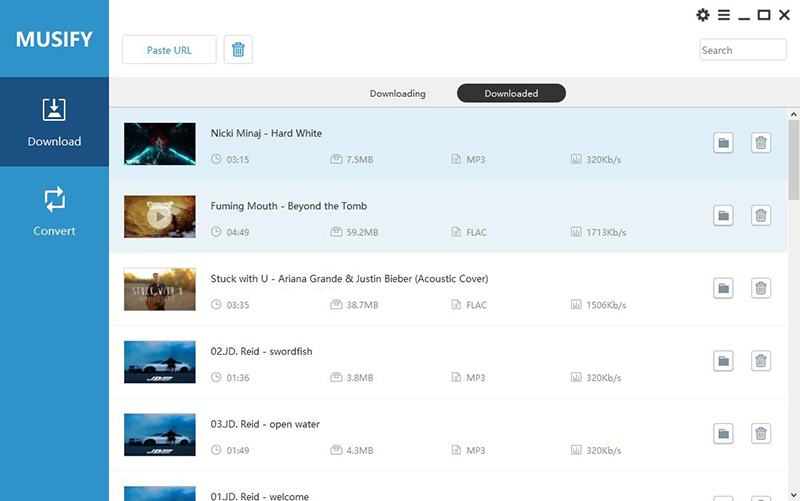This screenshot has height=501, width=800.
Task: Click the scrollbar down arrow
Action: click(x=793, y=495)
